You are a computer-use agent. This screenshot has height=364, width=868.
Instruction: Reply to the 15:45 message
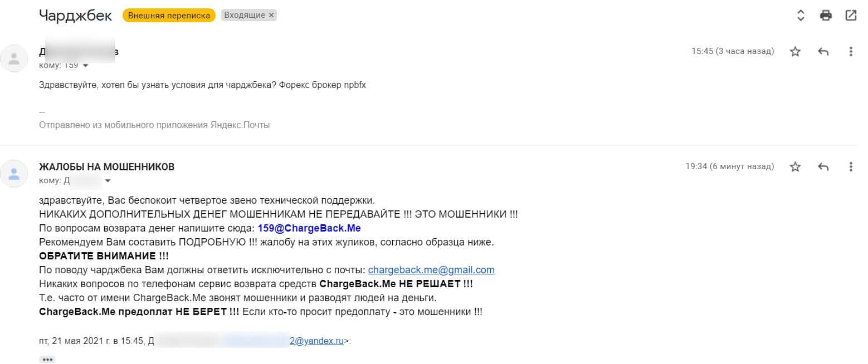pyautogui.click(x=823, y=52)
